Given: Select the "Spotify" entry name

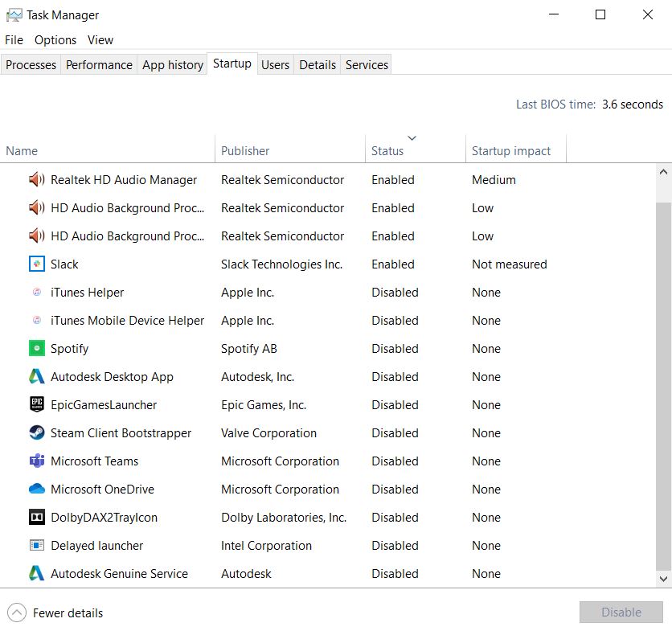Looking at the screenshot, I should coord(69,349).
